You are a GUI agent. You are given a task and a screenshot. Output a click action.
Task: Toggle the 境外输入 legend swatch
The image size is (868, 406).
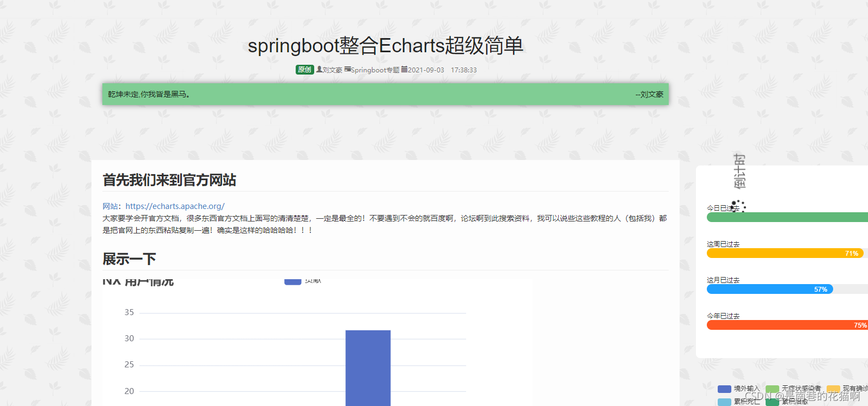[x=724, y=389]
